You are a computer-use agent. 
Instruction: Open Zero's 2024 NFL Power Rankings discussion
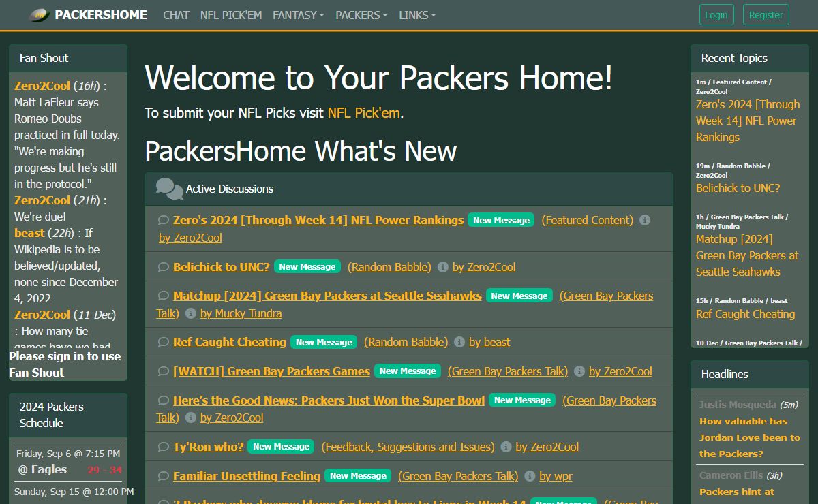tap(318, 220)
